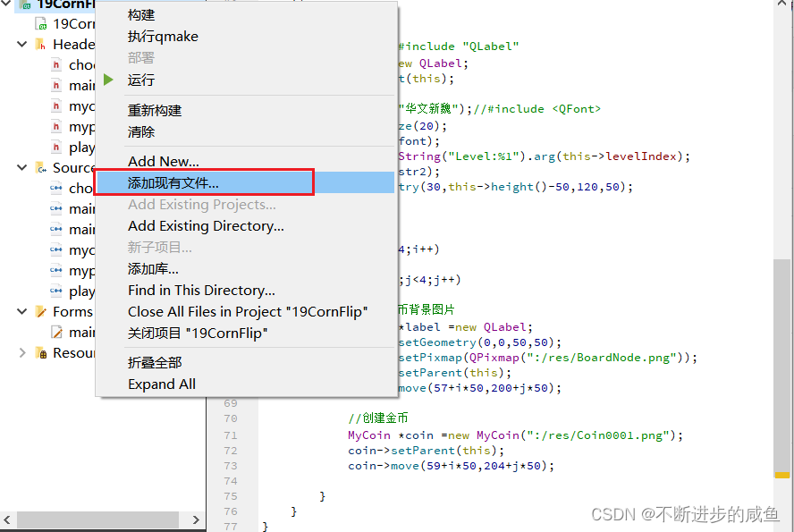The width and height of the screenshot is (794, 532).
Task: Click the ui form file icon under Forms
Action: coord(56,332)
